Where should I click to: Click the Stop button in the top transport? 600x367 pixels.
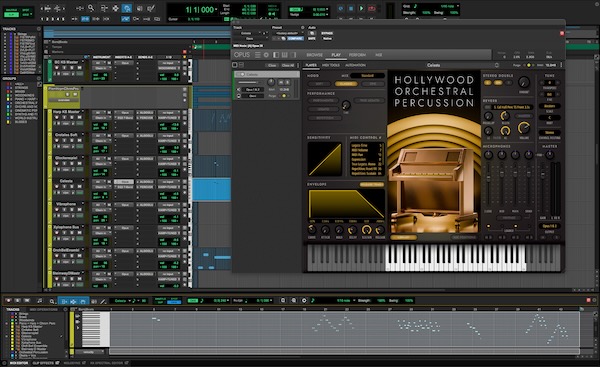click(351, 8)
